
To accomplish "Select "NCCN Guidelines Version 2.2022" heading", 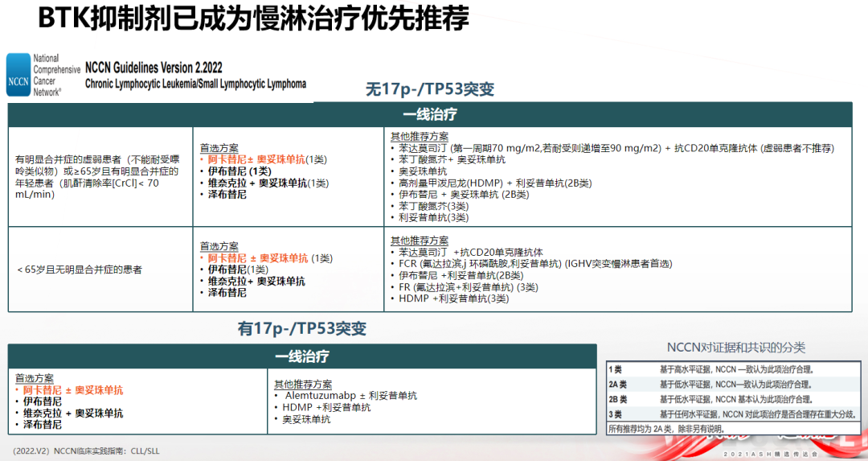I will click(x=154, y=68).
